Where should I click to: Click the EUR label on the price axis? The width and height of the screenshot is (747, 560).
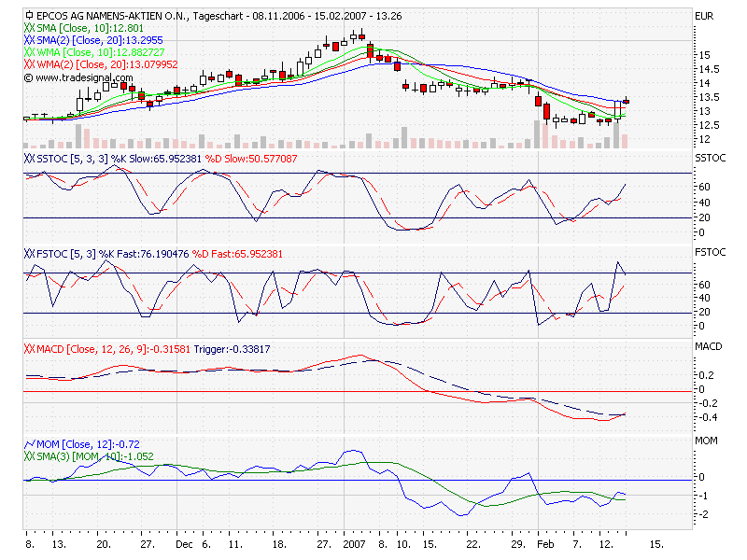click(x=706, y=14)
